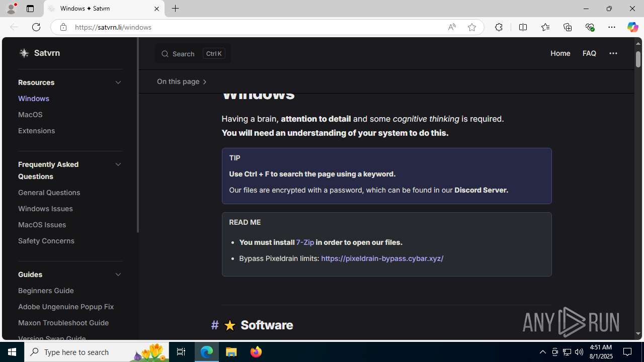Click the browser address bar URL
This screenshot has height=362, width=644.
pyautogui.click(x=113, y=27)
